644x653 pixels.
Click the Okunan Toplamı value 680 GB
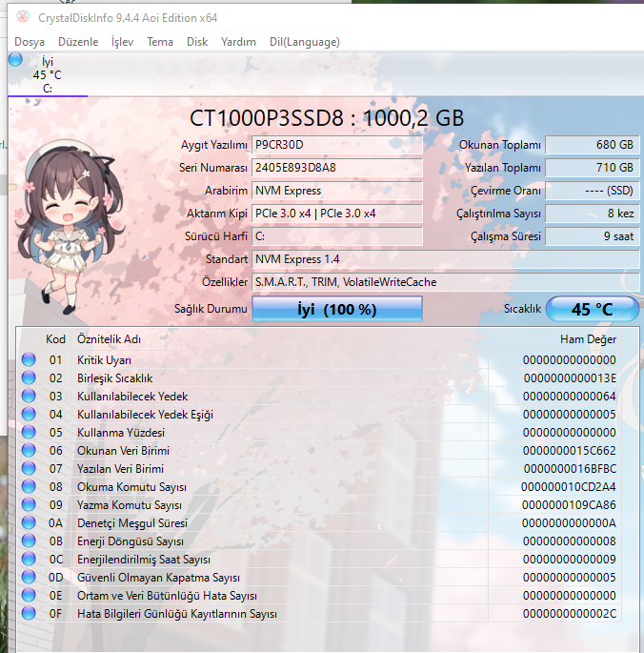tap(593, 145)
